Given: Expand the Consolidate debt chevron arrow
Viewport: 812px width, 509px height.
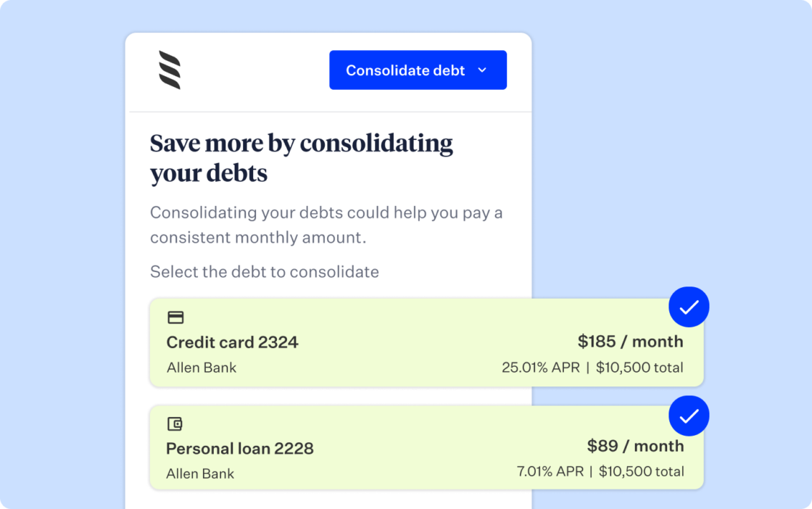Looking at the screenshot, I should 482,70.
